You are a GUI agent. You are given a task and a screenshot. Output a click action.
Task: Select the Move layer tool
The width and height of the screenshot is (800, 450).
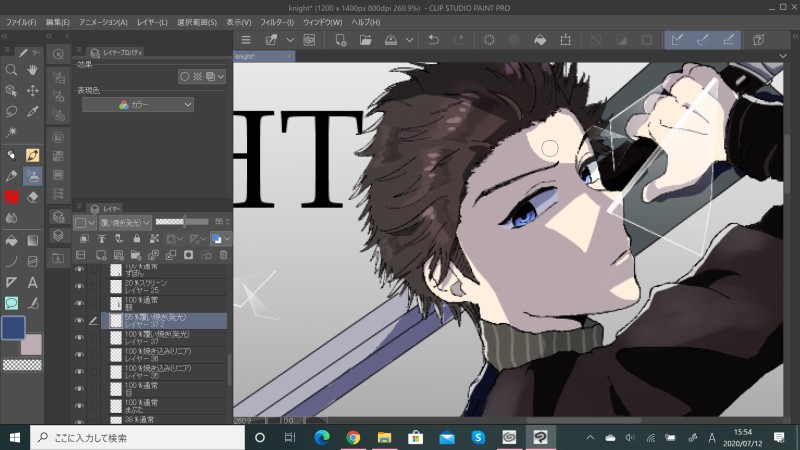click(33, 91)
